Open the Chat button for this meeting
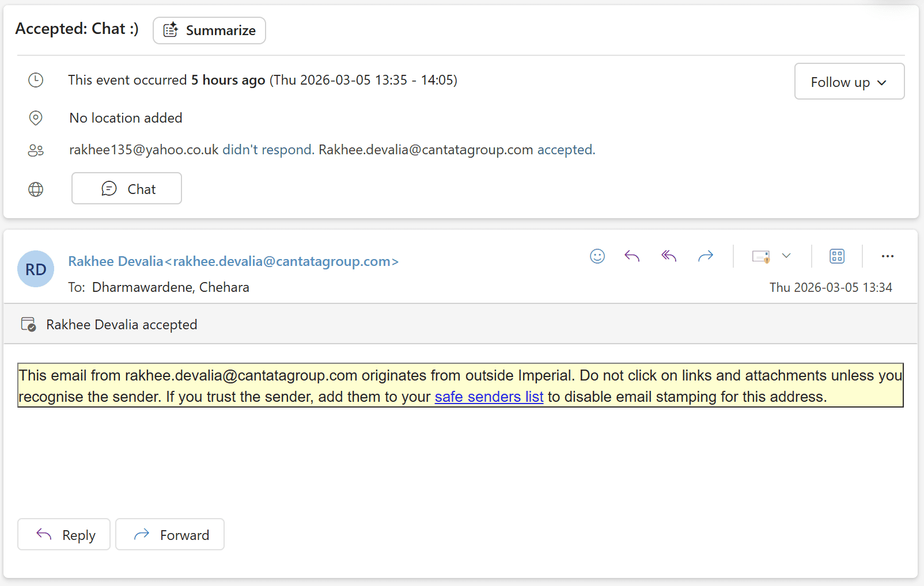Image resolution: width=924 pixels, height=586 pixels. pyautogui.click(x=127, y=189)
